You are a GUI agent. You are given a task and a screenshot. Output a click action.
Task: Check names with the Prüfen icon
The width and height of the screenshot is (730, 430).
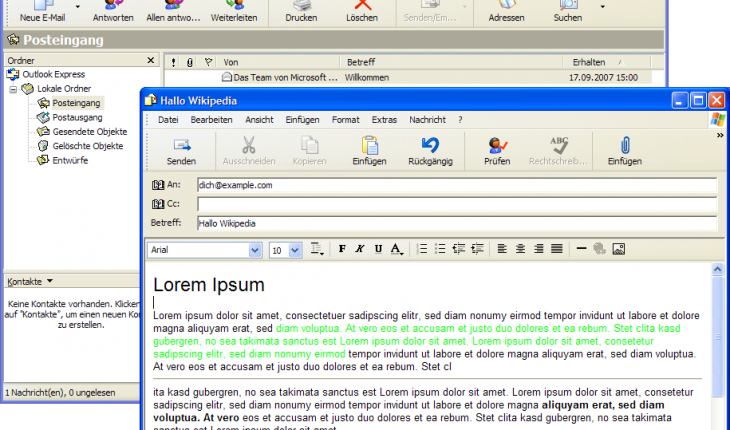(x=497, y=145)
